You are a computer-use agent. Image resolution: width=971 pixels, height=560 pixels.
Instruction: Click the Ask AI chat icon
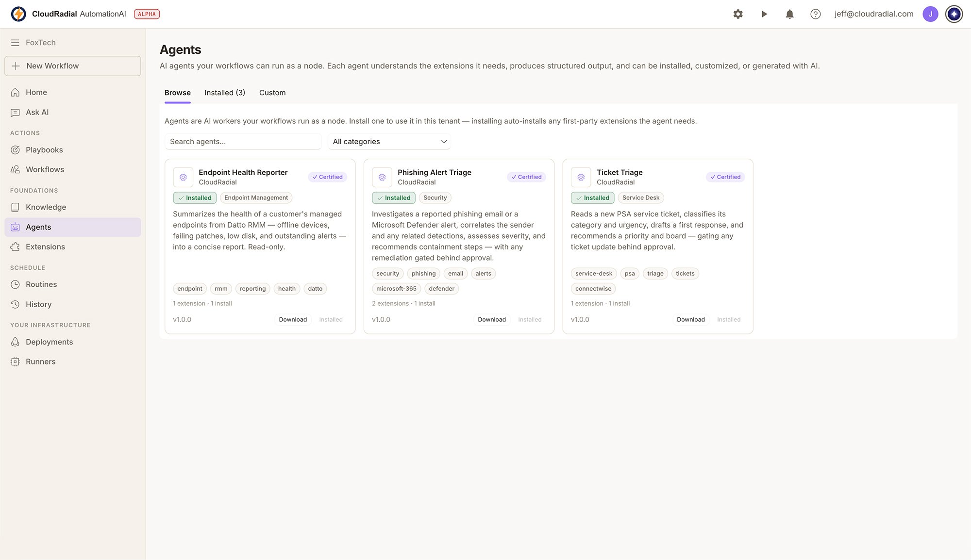tap(15, 113)
